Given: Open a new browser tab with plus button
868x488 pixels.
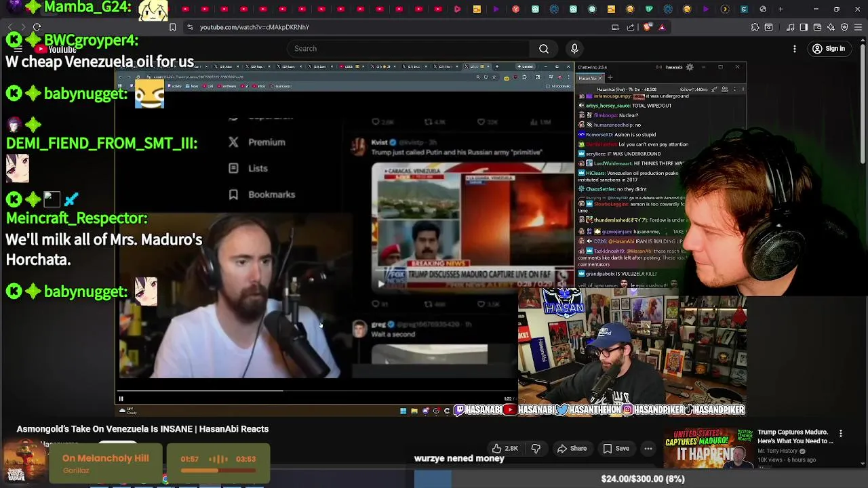Looking at the screenshot, I should coord(781,9).
